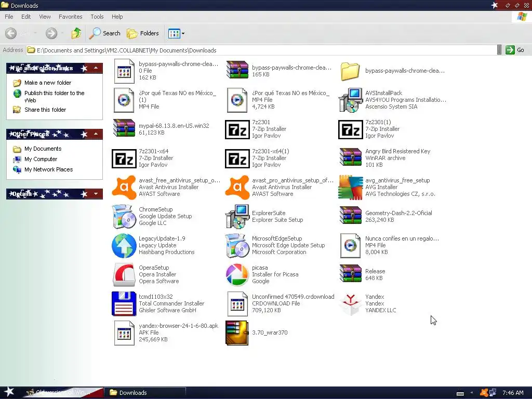Expand the Details panel
Viewport: 532px width, 399px height.
pos(96,194)
